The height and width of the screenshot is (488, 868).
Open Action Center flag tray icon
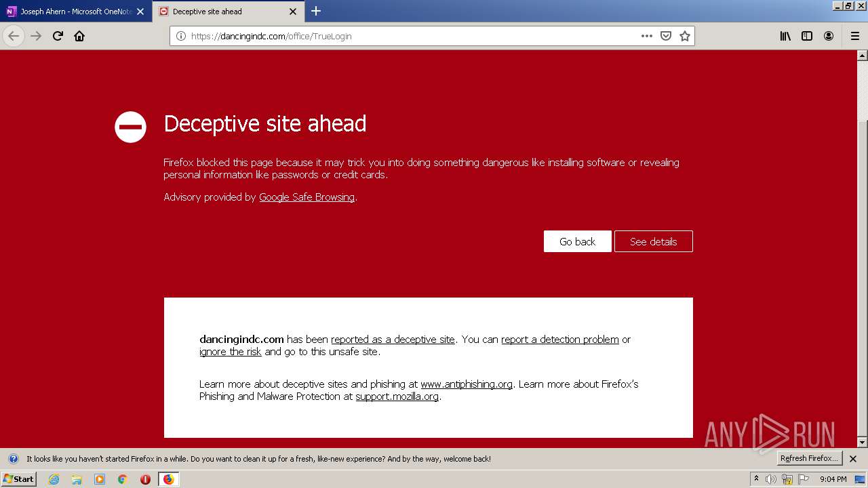pos(804,479)
